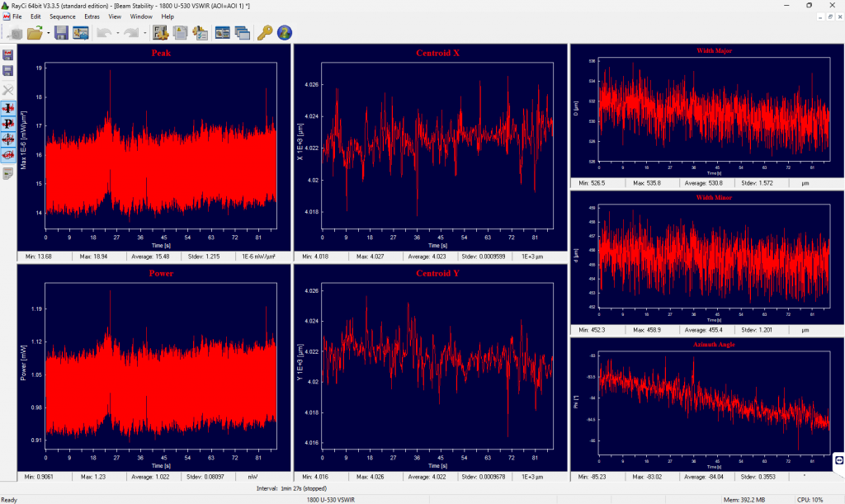Open the Extras menu
The height and width of the screenshot is (504, 845).
coord(92,16)
